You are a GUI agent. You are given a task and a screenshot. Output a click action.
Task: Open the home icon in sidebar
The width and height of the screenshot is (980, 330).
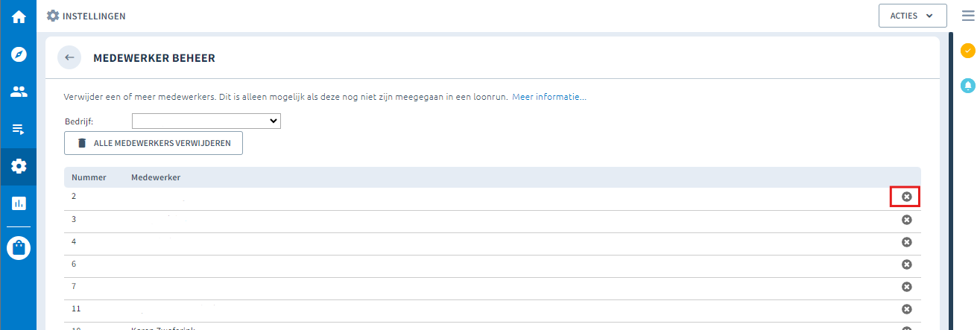[19, 16]
